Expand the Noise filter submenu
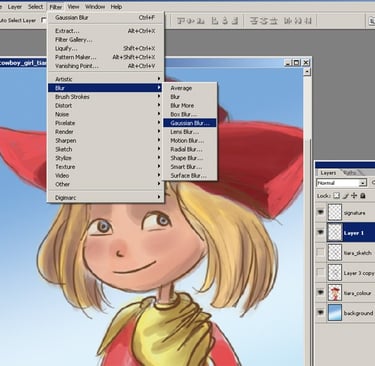 point(105,114)
